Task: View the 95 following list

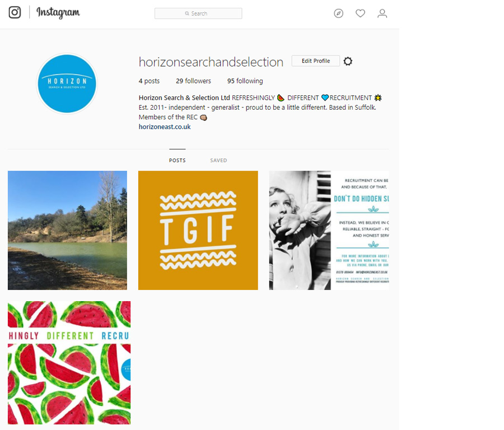Action: [x=245, y=81]
